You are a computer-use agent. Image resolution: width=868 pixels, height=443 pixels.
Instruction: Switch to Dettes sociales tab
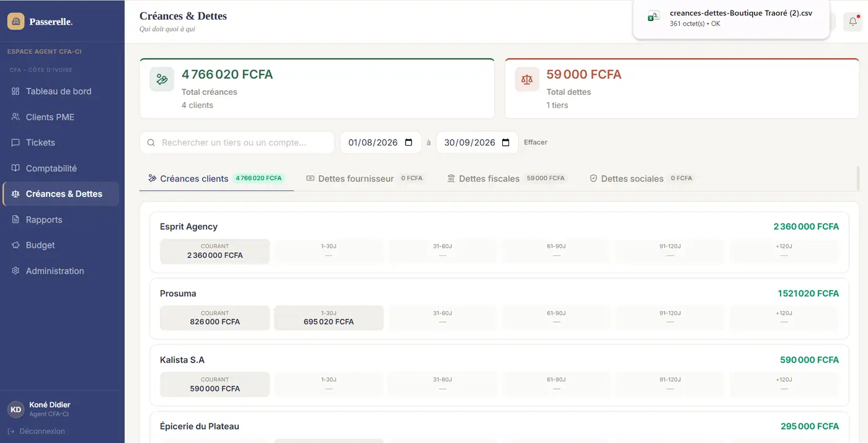(642, 178)
